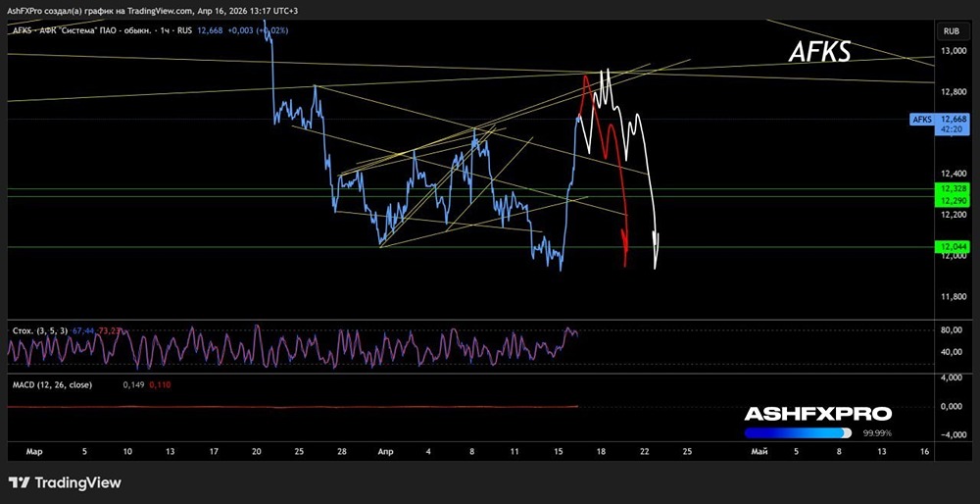The image size is (980, 504).
Task: Click the 20 date label on time axis
Action: [x=257, y=451]
